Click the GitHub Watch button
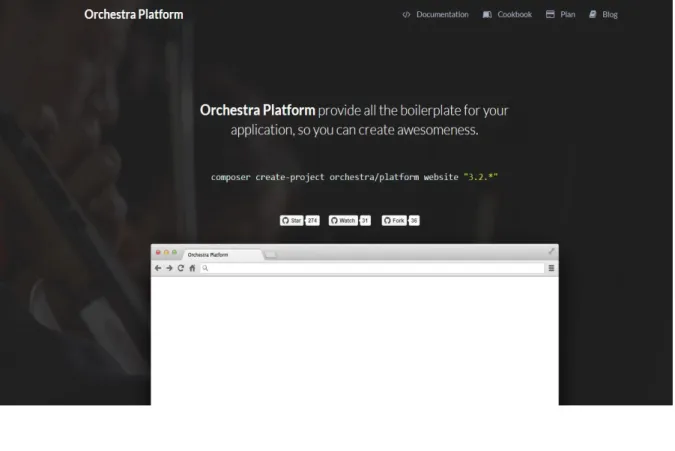Screen dimensions: 675x451 click(343, 220)
